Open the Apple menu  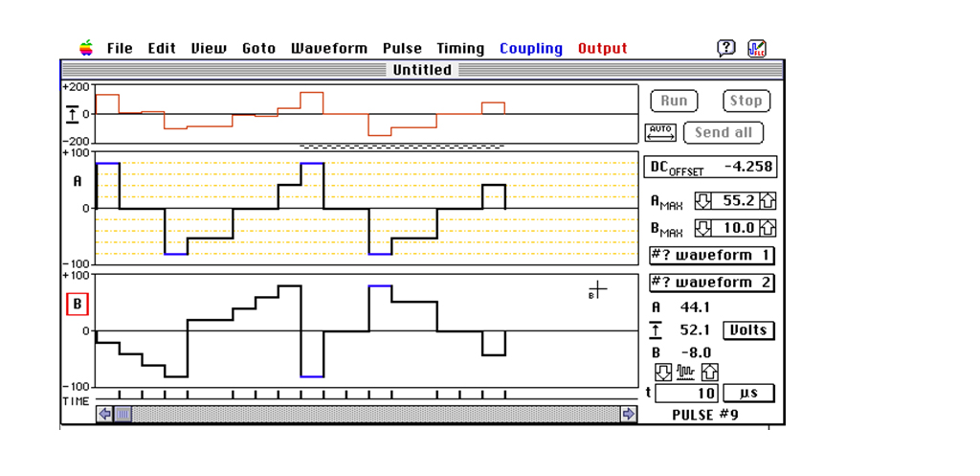tap(86, 48)
